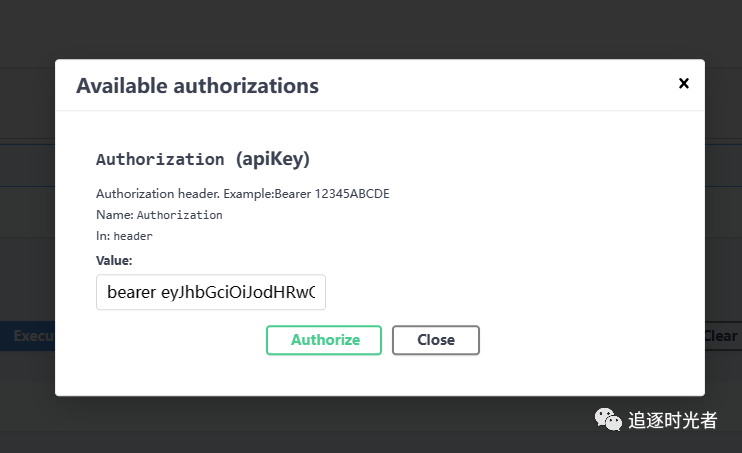Click the Available authorizations title
The height and width of the screenshot is (453, 742).
pyautogui.click(x=197, y=86)
